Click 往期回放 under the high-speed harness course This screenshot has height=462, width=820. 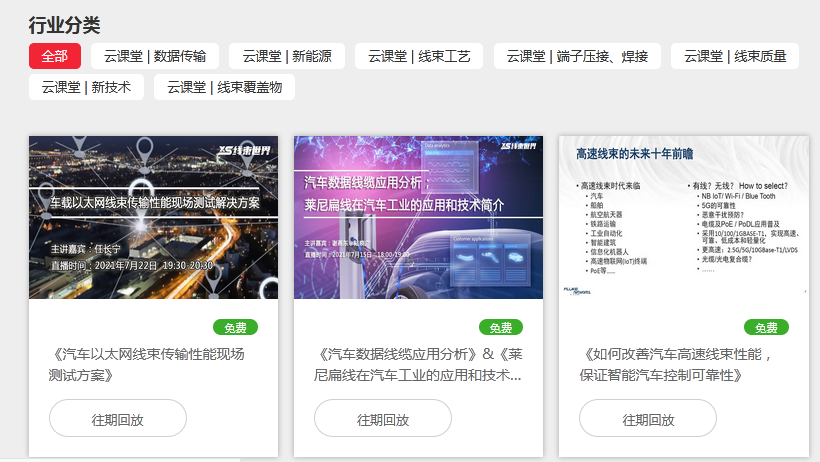(648, 418)
